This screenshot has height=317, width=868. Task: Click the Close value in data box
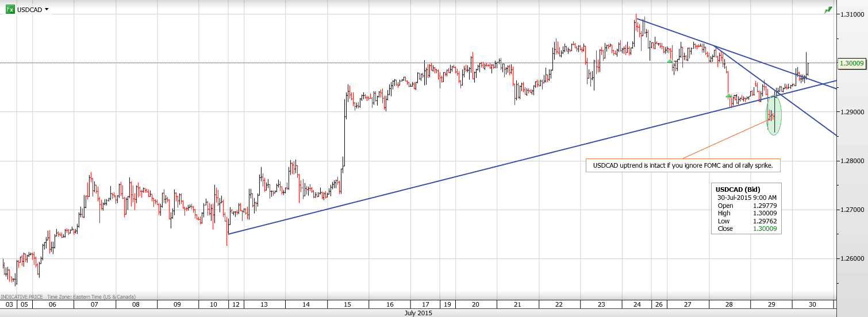(763, 229)
